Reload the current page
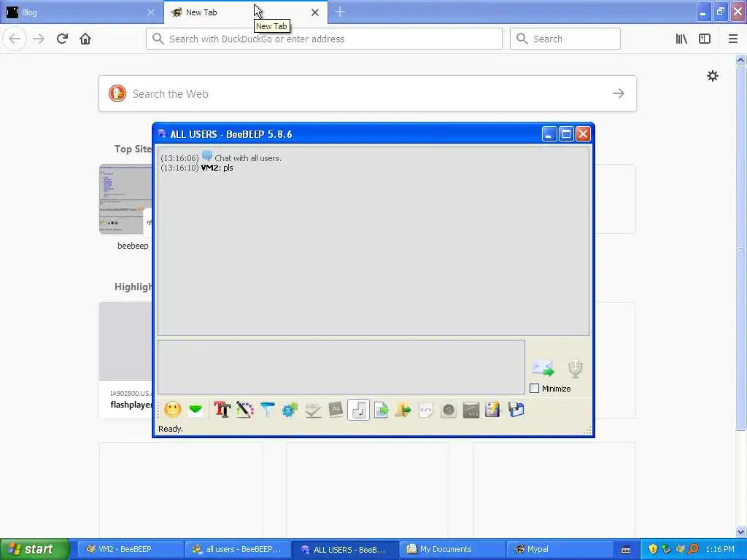This screenshot has height=560, width=747. coord(62,39)
